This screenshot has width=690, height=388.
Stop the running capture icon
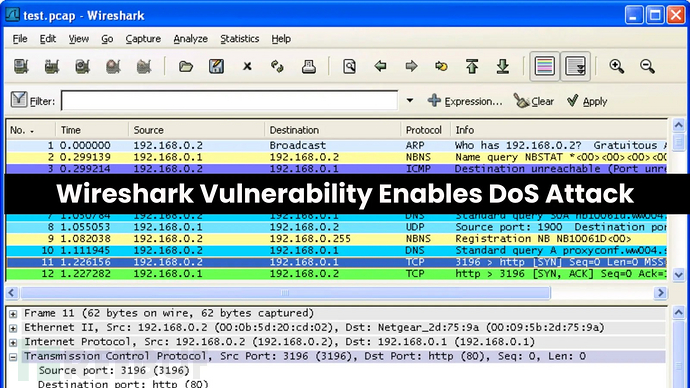[113, 66]
